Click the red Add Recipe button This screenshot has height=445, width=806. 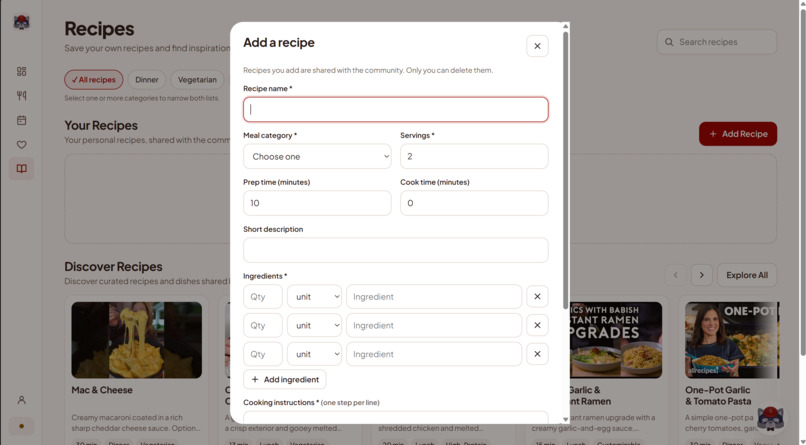tap(738, 134)
